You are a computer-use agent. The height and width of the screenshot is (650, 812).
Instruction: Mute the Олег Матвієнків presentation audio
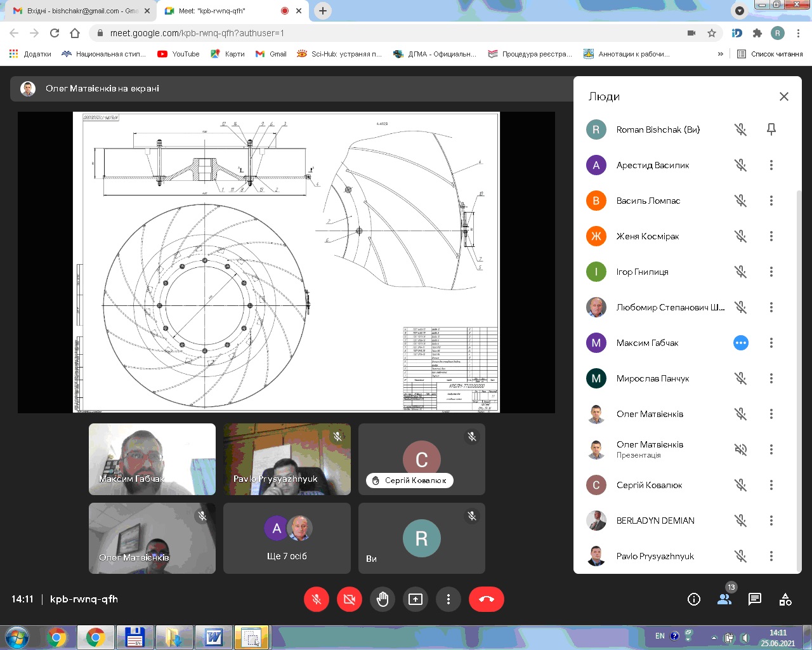click(740, 449)
